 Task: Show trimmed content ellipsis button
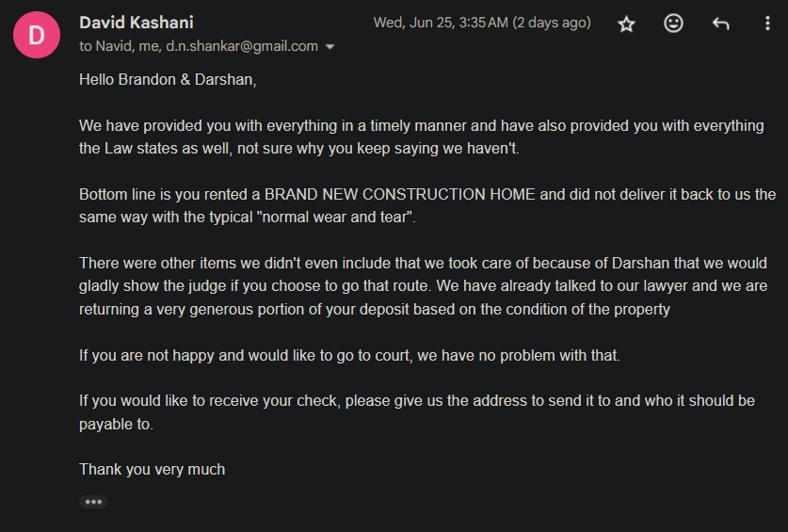tap(93, 501)
